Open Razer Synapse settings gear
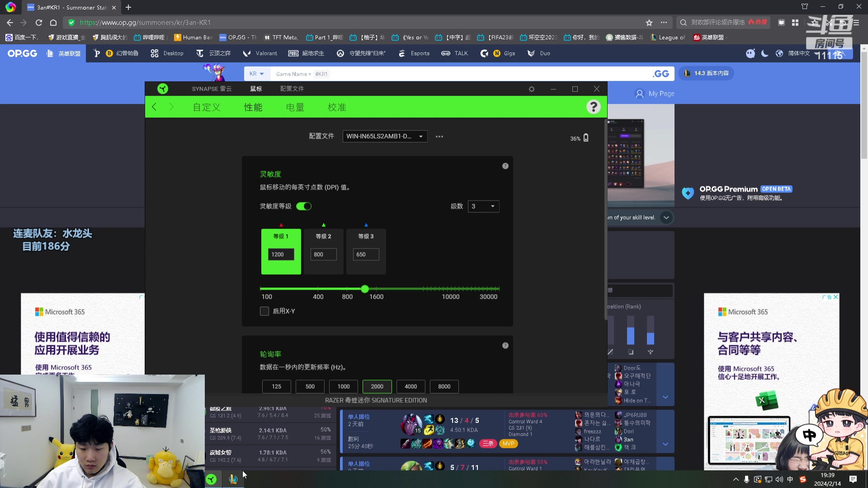The height and width of the screenshot is (488, 868). click(532, 89)
